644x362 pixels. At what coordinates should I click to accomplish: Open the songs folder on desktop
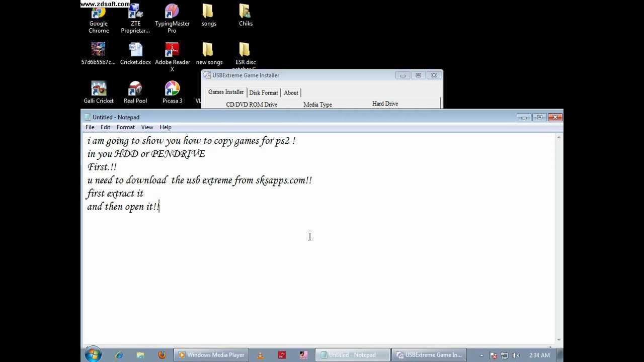click(209, 16)
